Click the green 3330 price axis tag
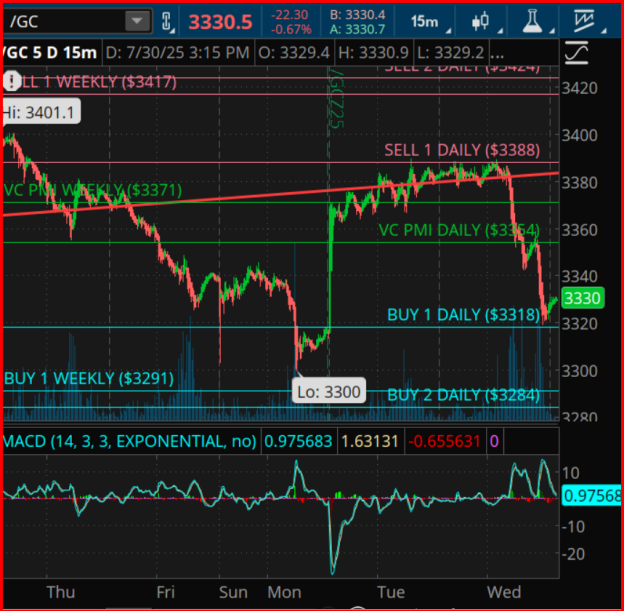 (582, 298)
